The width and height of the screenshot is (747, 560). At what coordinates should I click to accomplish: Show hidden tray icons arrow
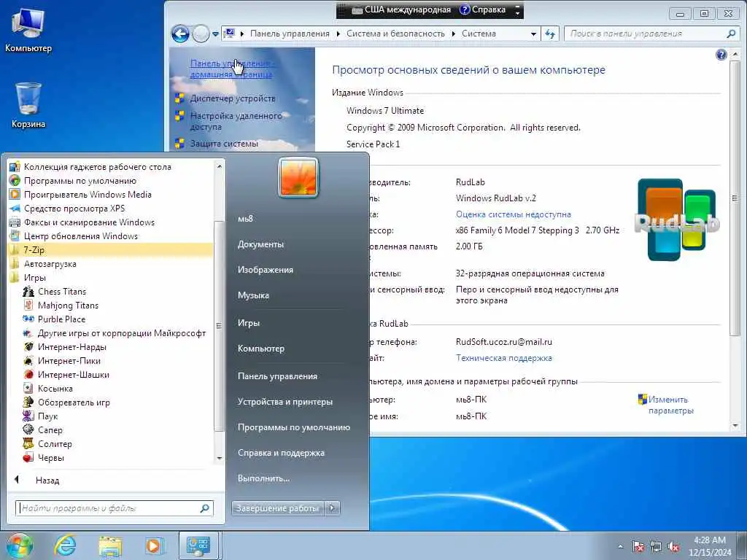tap(620, 547)
